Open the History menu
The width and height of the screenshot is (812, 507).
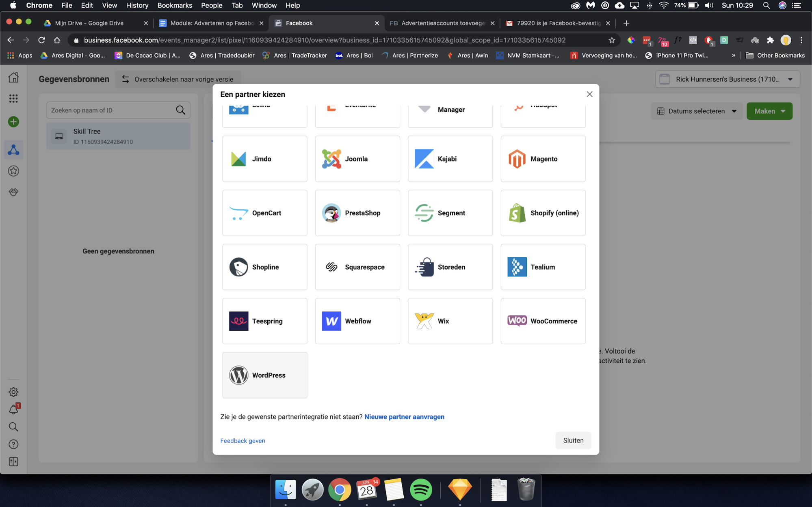(x=137, y=5)
